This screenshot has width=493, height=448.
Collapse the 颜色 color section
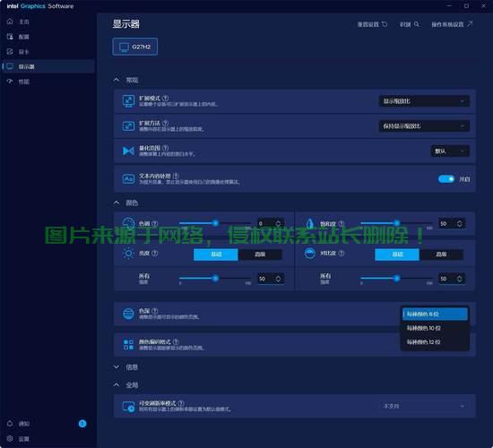[117, 202]
